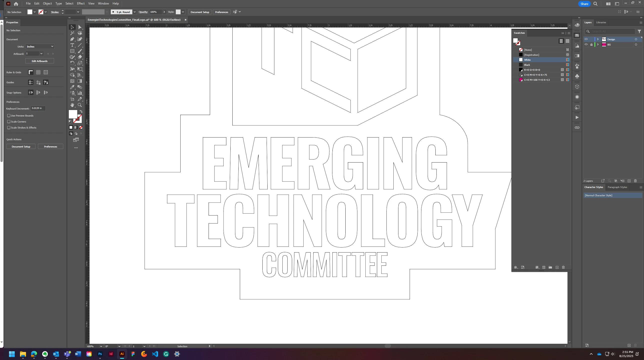
Task: Open the Units dropdown set to Inches
Action: coord(40,46)
